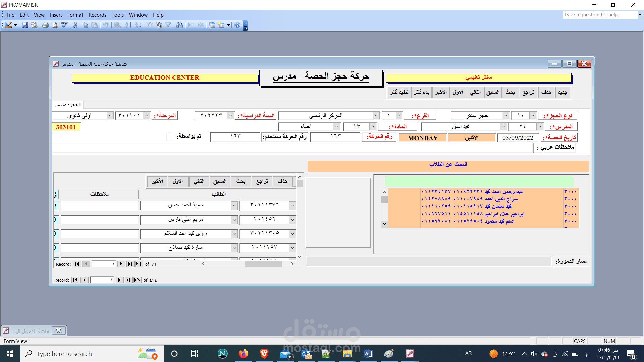
Task: Click the Copy icon in toolbar
Action: 85,25
